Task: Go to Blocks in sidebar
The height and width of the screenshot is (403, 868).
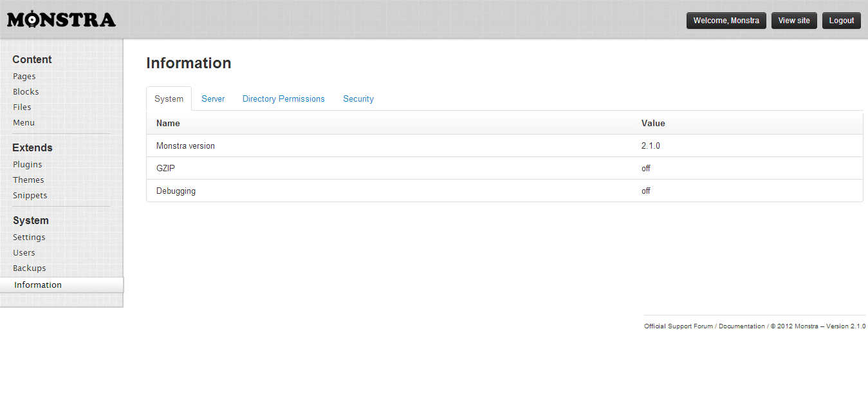Action: 26,92
